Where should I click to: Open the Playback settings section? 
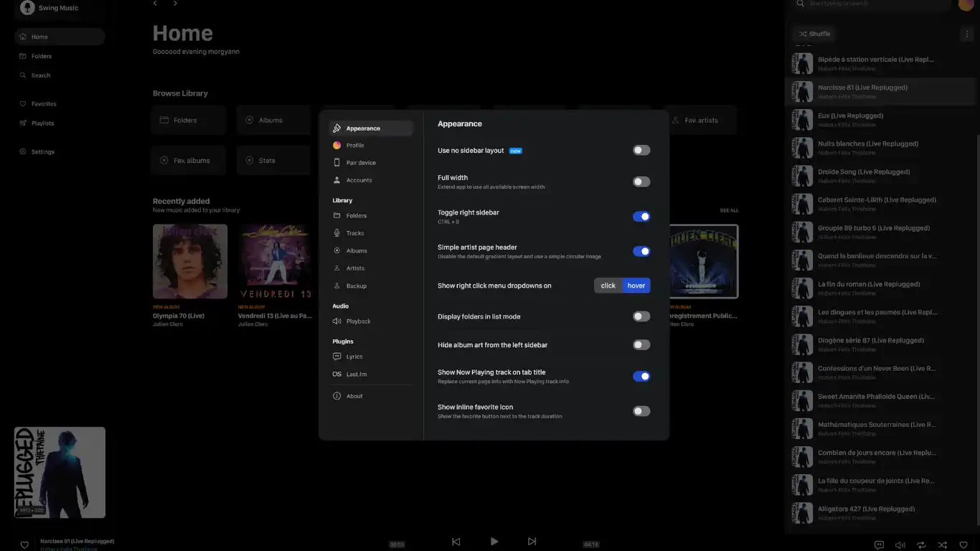358,321
